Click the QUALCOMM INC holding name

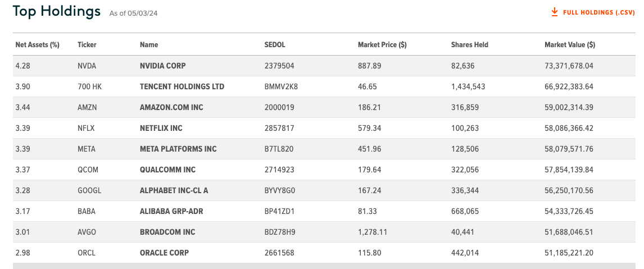(x=168, y=170)
